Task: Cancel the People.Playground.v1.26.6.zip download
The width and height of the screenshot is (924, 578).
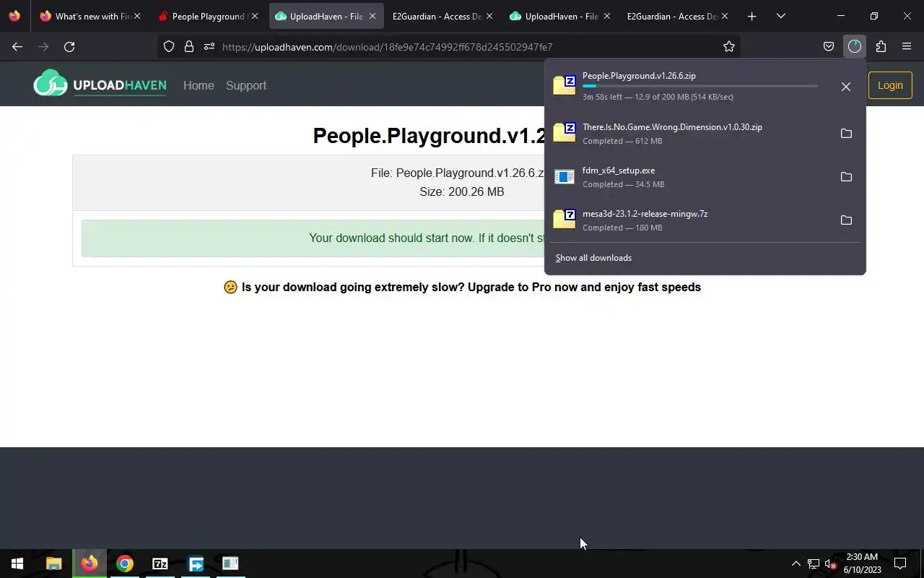Action: coord(846,87)
